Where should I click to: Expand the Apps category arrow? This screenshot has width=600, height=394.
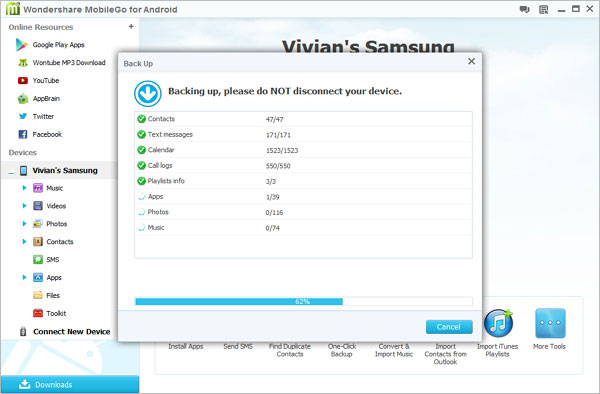[24, 277]
